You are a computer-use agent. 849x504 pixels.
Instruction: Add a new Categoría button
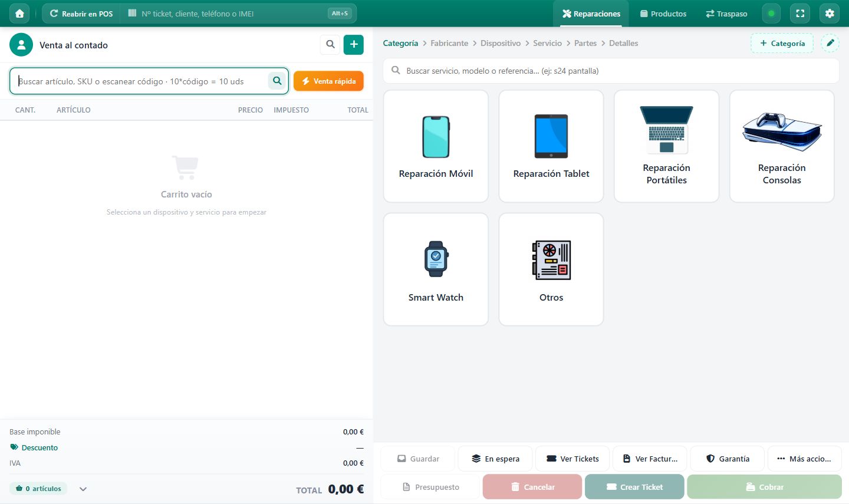[782, 43]
